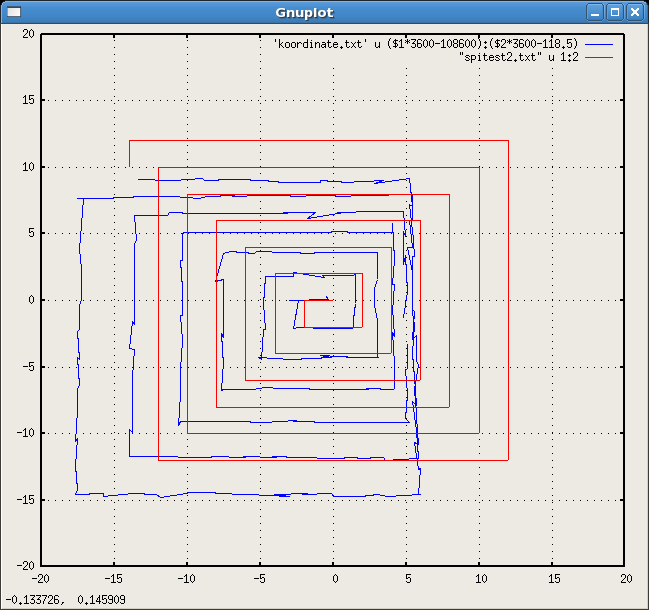Click the Gnuplot title text
Viewport: 649px width, 610px height.
pyautogui.click(x=304, y=13)
